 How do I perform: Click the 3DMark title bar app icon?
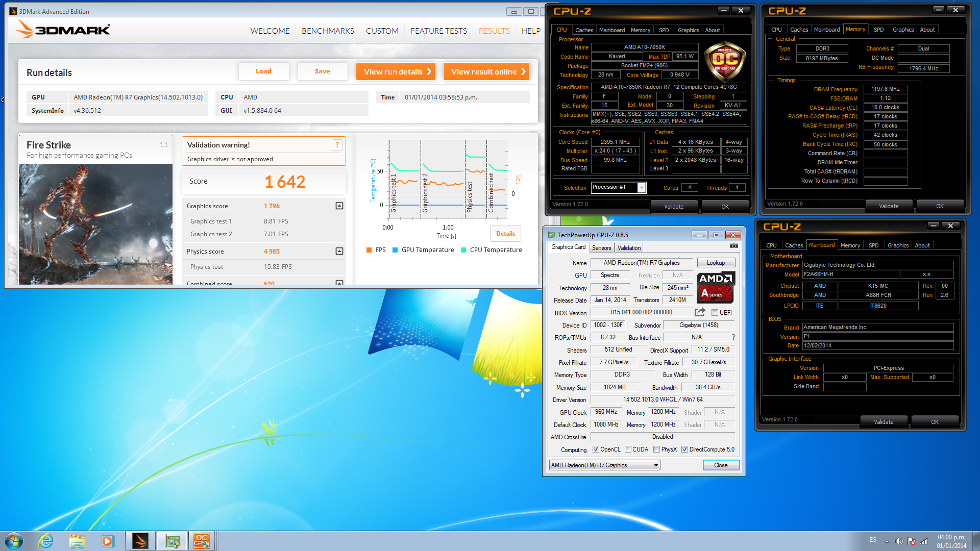point(13,11)
